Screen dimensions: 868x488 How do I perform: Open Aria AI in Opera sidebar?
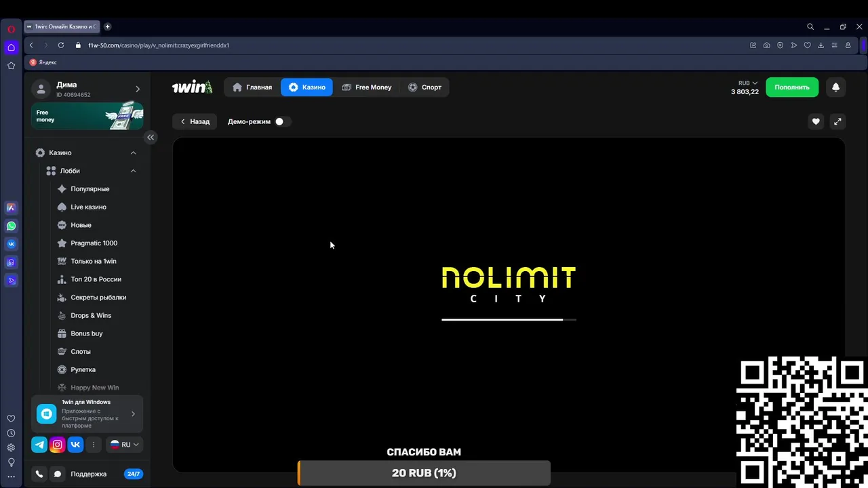tap(11, 208)
